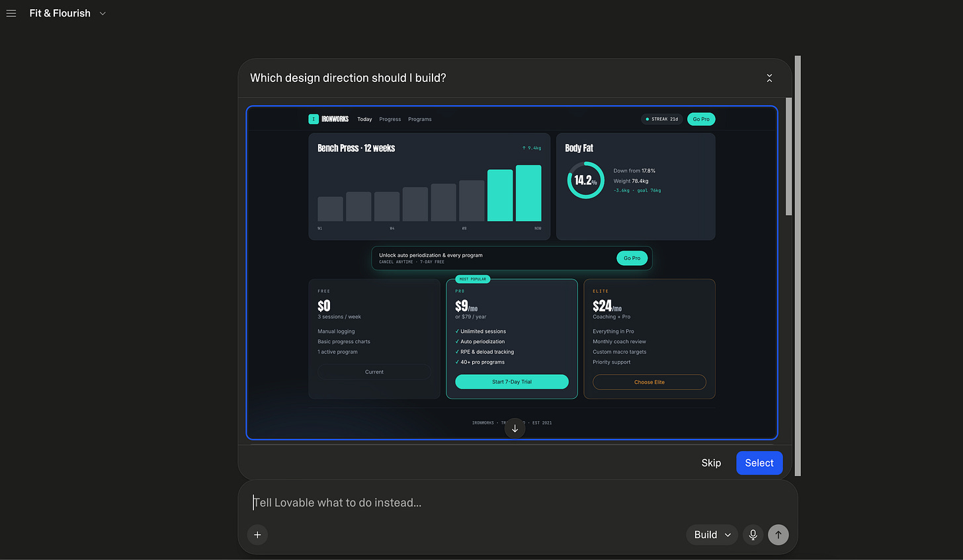Collapse the design direction question panel
Viewport: 963px width, 560px height.
click(769, 78)
